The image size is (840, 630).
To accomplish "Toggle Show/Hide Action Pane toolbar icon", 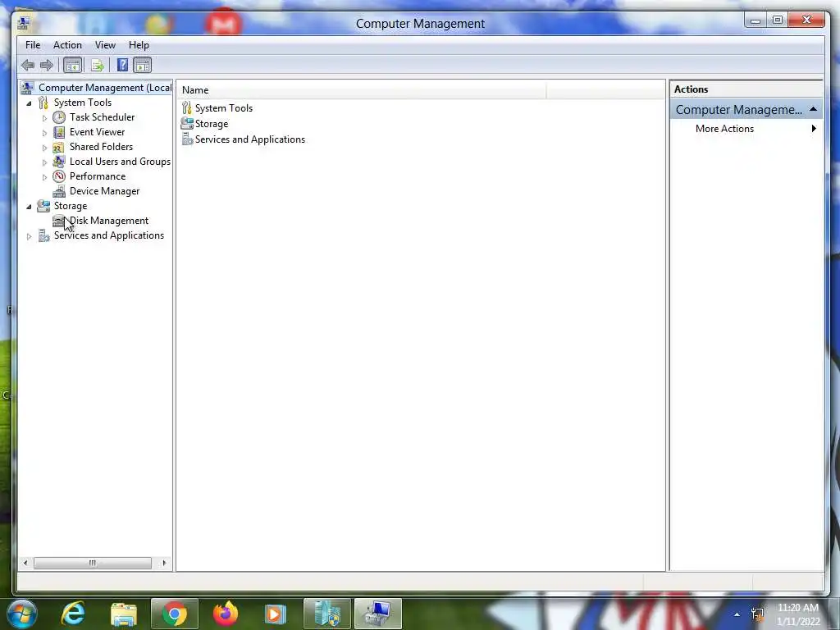I will coord(143,66).
